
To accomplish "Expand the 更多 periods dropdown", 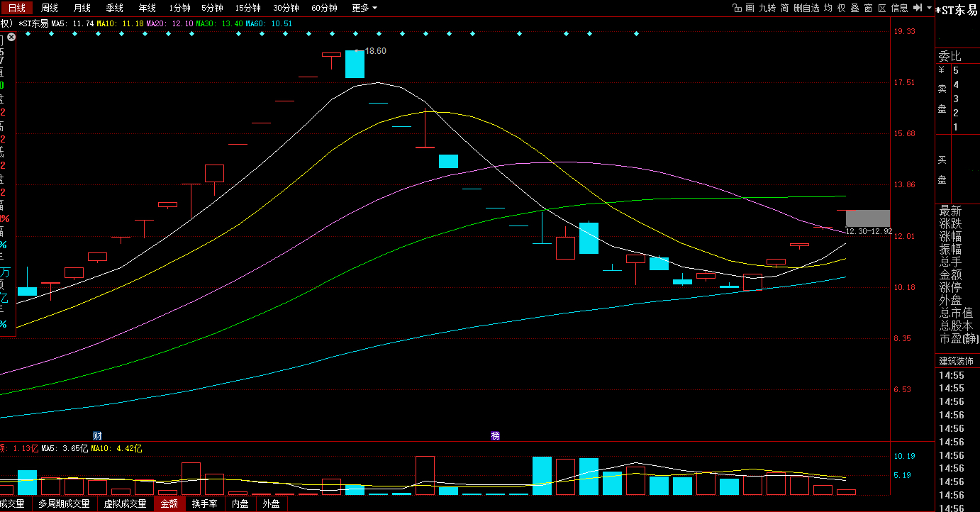I will pos(364,8).
